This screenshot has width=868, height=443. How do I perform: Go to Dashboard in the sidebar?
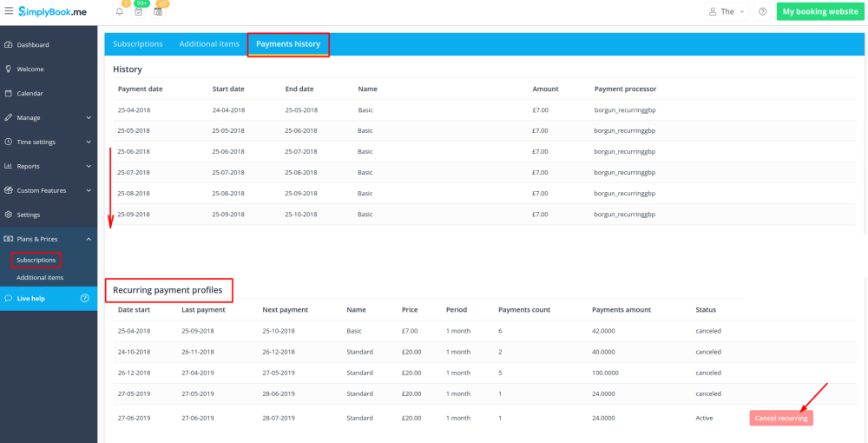pos(33,44)
